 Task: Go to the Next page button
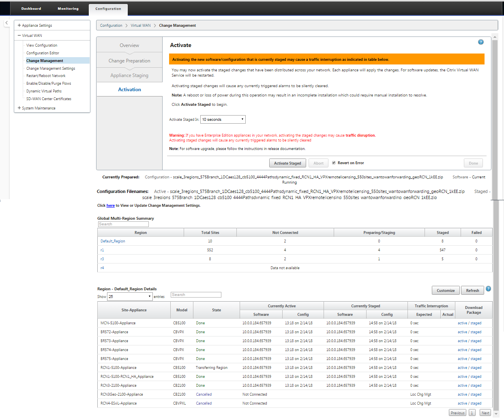pyautogui.click(x=485, y=413)
